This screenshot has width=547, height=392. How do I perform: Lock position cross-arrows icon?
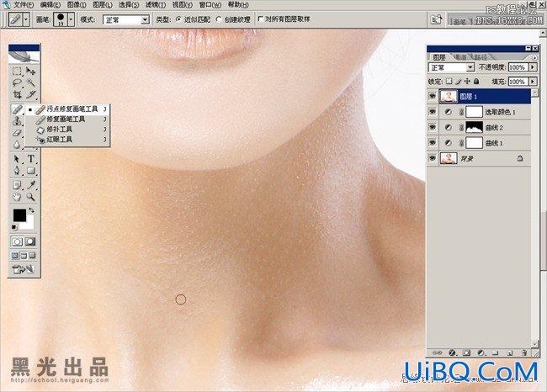click(467, 82)
